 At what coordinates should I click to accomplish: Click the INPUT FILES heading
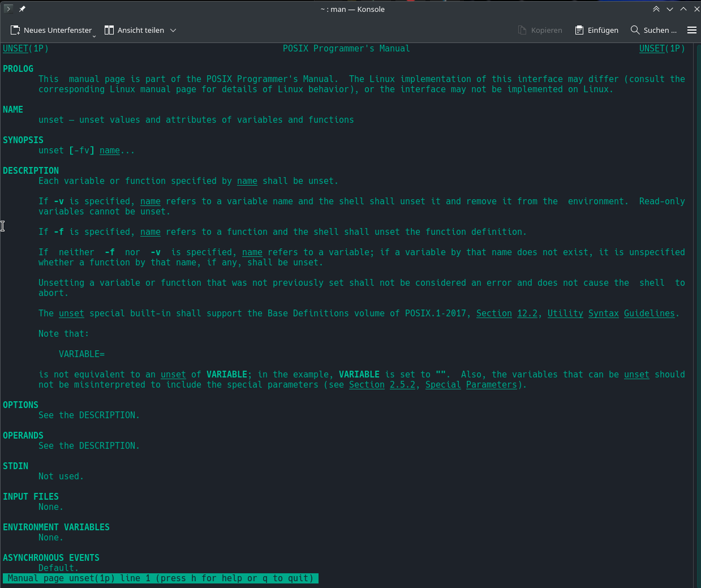[x=31, y=497]
